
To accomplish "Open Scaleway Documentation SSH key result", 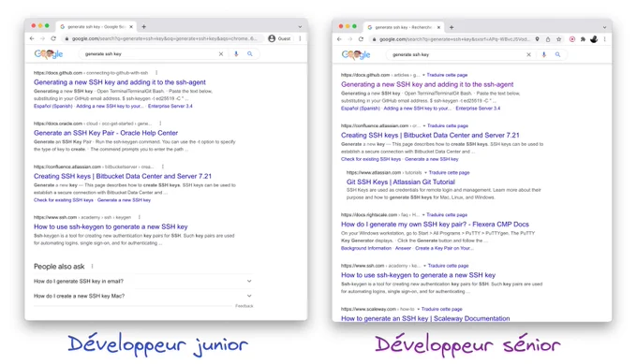I will pyautogui.click(x=425, y=318).
